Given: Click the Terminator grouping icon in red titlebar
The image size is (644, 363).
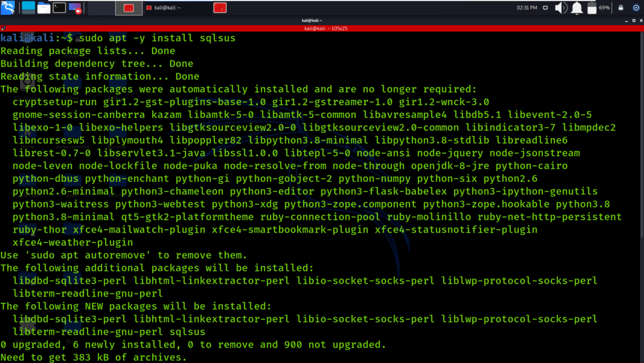Looking at the screenshot, I should pyautogui.click(x=3, y=28).
